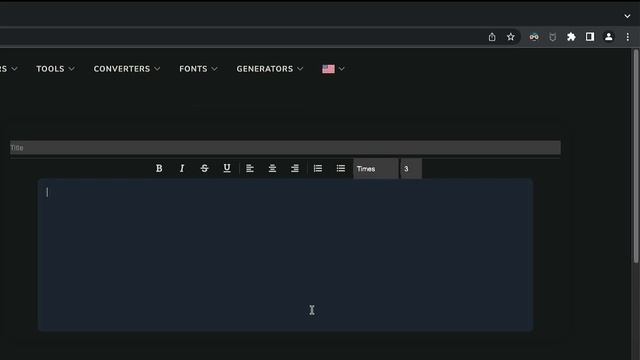Viewport: 640px width, 360px height.
Task: Toggle italic formatting
Action: (x=182, y=168)
